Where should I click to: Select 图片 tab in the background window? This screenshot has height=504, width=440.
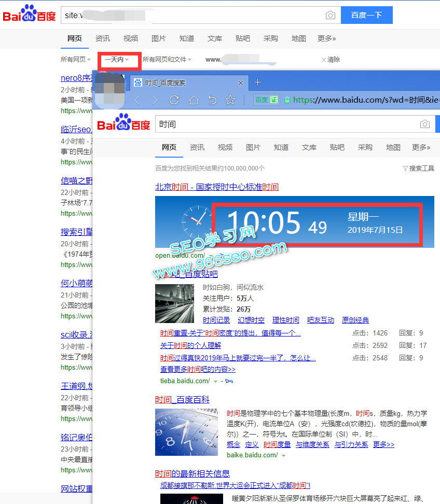click(159, 38)
